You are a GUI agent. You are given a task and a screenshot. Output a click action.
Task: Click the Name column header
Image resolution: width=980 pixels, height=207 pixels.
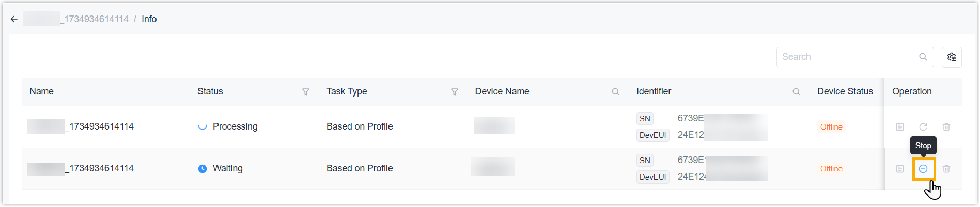pyautogui.click(x=41, y=91)
